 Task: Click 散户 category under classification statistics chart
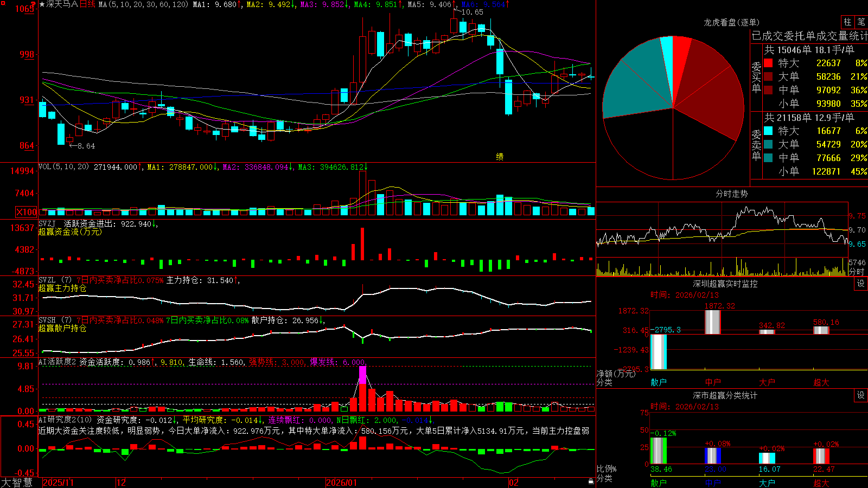pos(659,483)
